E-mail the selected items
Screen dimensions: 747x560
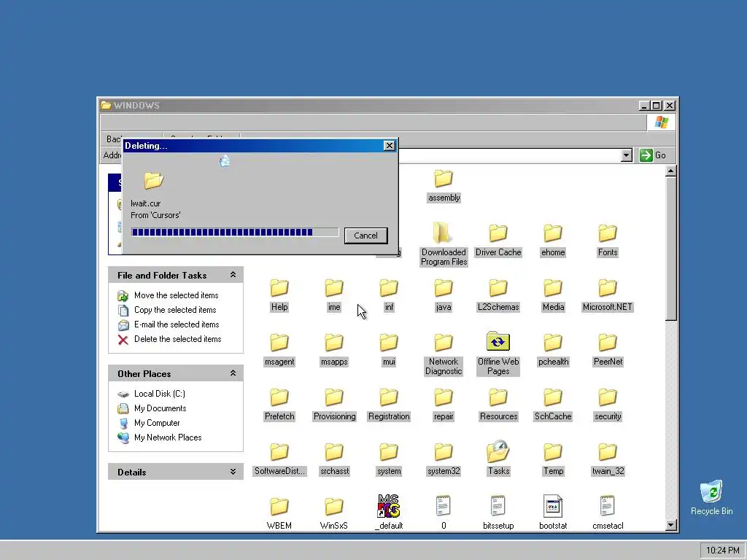tap(177, 324)
